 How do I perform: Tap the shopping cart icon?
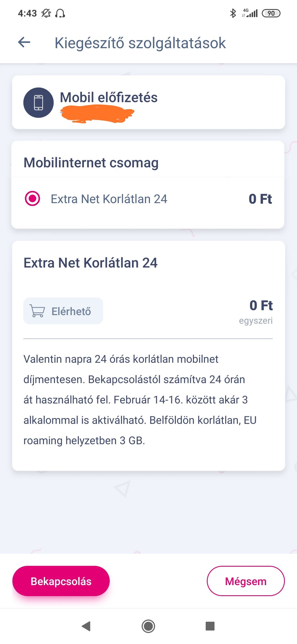(37, 311)
